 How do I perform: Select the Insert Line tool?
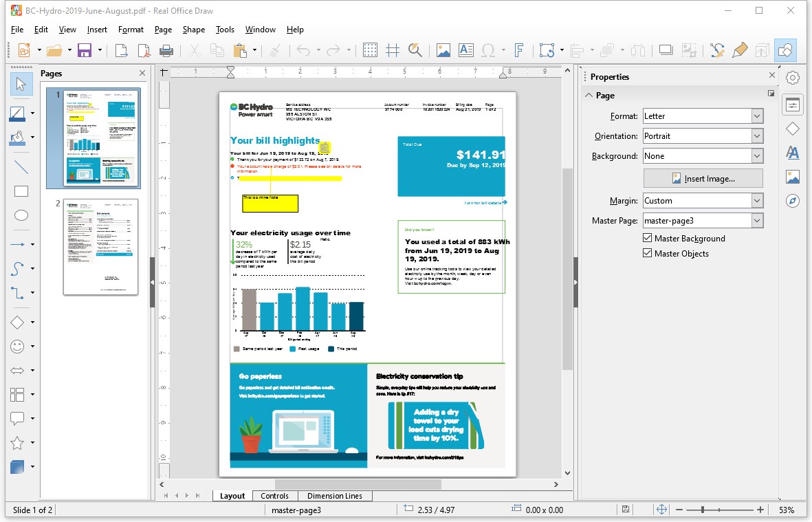pyautogui.click(x=21, y=167)
